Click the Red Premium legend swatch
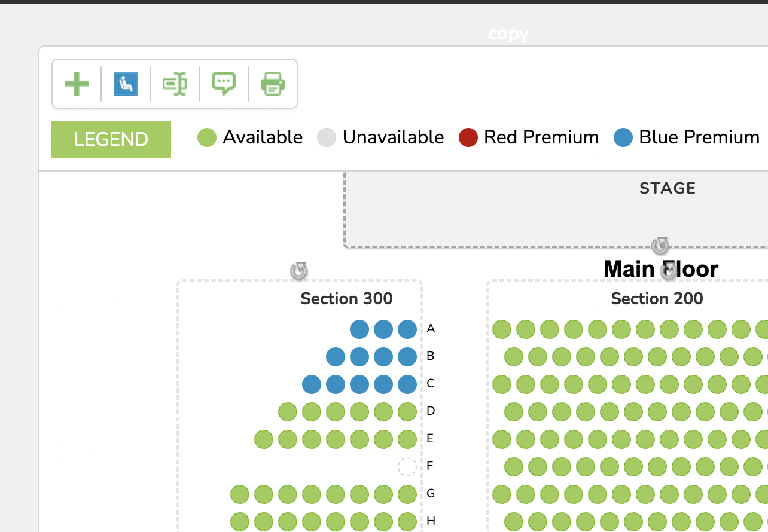 click(468, 137)
